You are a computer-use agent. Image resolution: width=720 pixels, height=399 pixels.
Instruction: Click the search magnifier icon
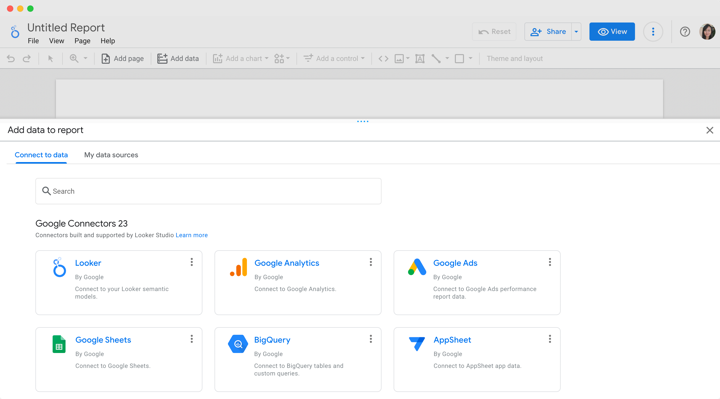pyautogui.click(x=46, y=191)
